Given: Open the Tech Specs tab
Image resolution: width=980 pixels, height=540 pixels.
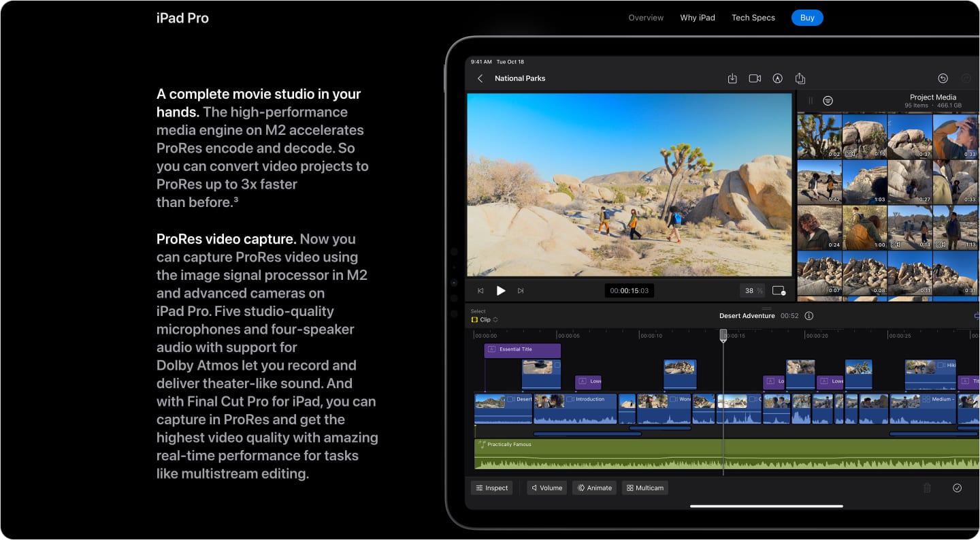Looking at the screenshot, I should click(753, 18).
